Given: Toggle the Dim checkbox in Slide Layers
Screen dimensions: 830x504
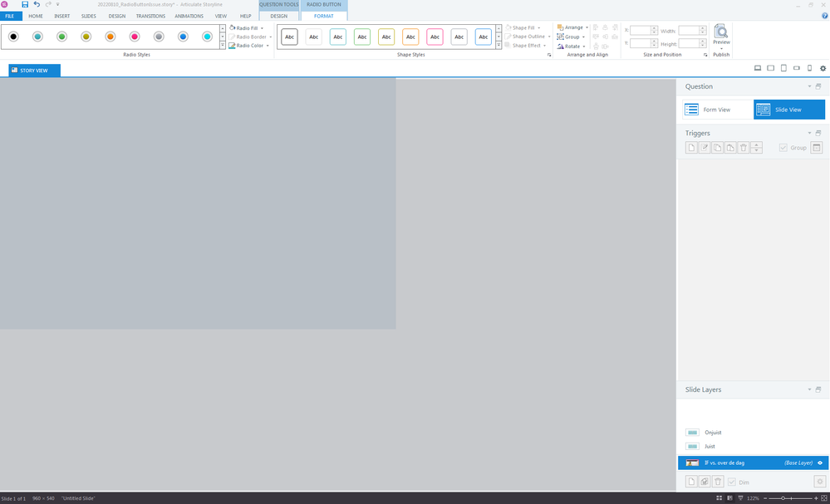Looking at the screenshot, I should pyautogui.click(x=731, y=482).
